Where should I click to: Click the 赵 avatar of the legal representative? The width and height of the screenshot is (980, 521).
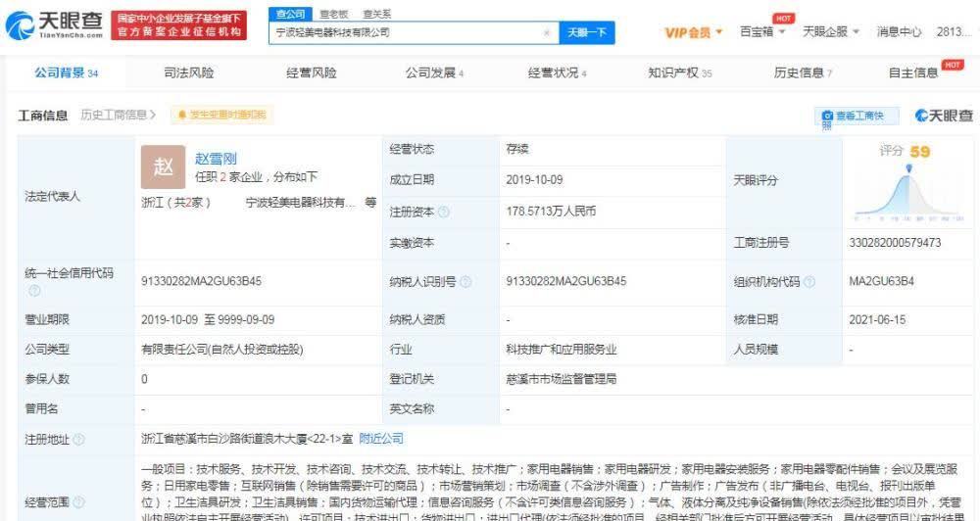[163, 166]
